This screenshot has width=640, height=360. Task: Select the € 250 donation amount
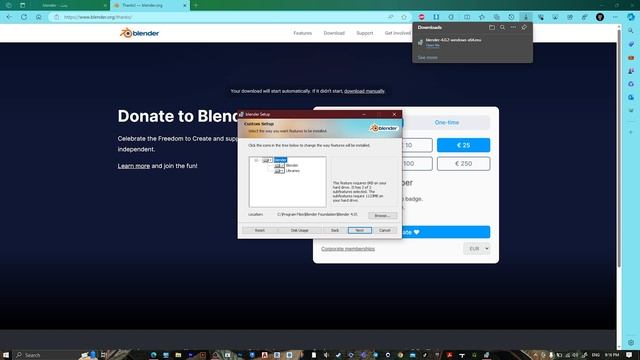coord(463,163)
